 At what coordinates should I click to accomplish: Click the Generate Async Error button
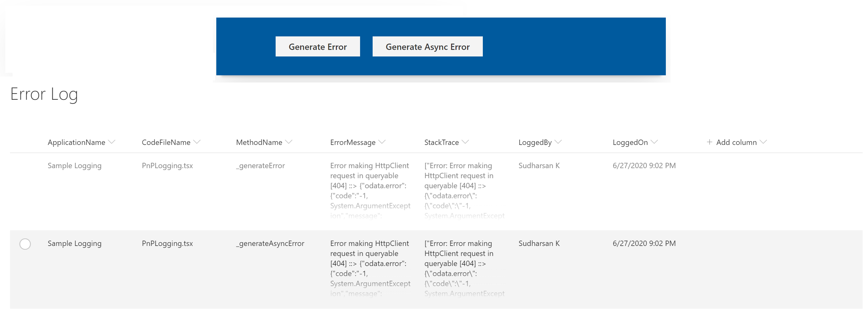click(427, 46)
